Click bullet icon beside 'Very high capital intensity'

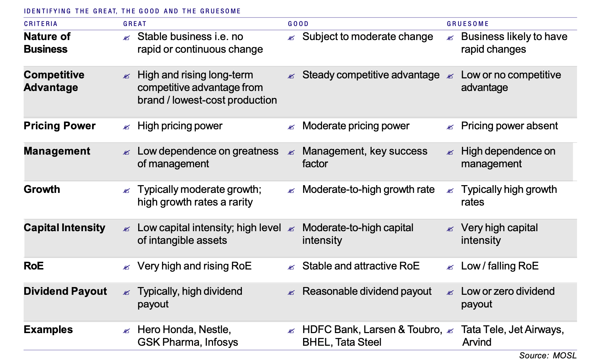coord(450,229)
